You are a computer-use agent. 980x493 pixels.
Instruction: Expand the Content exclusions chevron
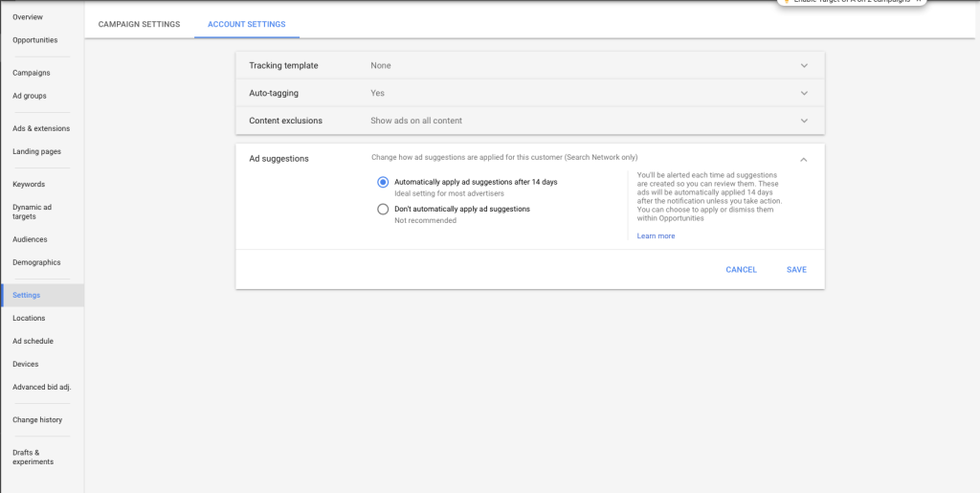(804, 122)
